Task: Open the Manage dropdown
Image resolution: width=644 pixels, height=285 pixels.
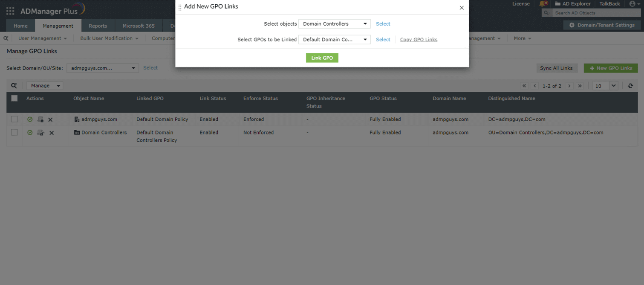Action: pyautogui.click(x=45, y=86)
